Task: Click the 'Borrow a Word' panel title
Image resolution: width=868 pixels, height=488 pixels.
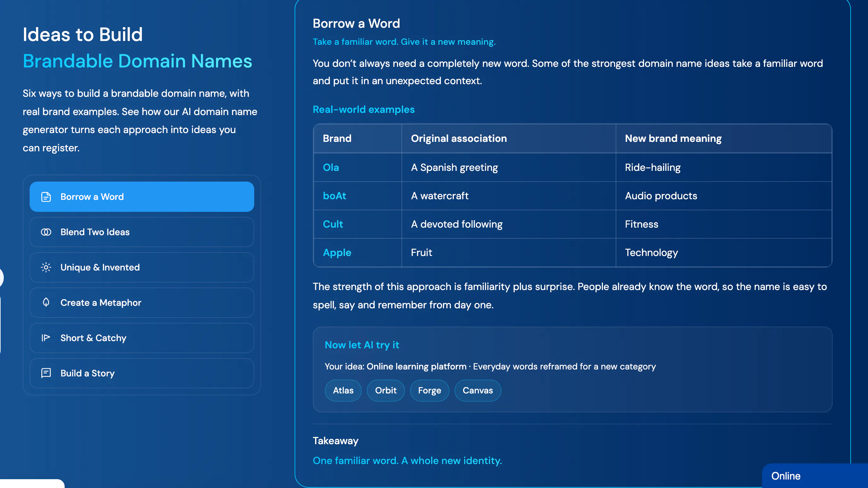Action: (x=356, y=23)
